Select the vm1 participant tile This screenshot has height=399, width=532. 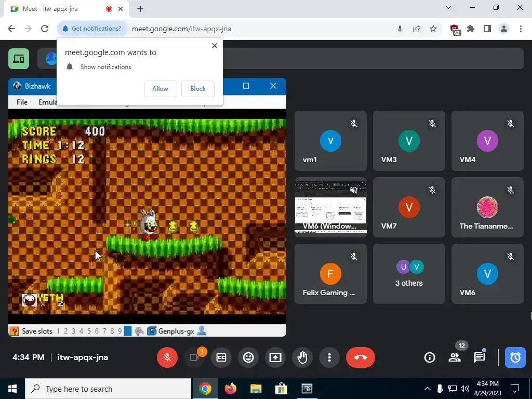[x=330, y=141]
